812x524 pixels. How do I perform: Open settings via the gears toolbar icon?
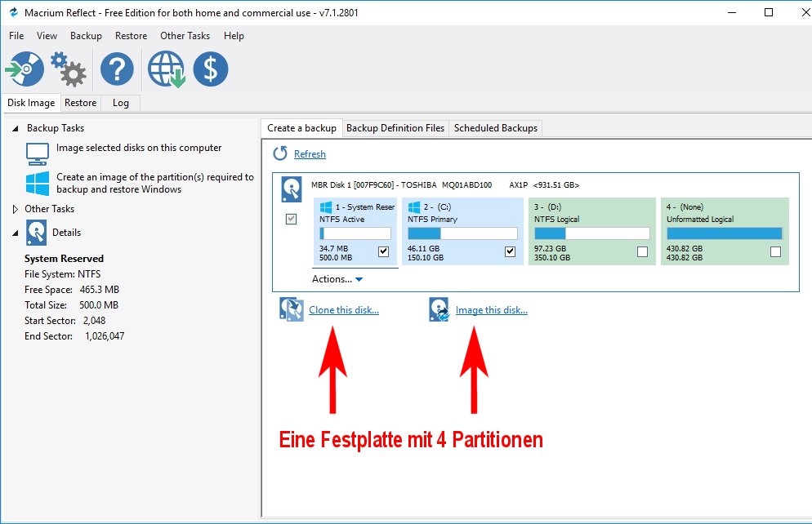tap(68, 69)
